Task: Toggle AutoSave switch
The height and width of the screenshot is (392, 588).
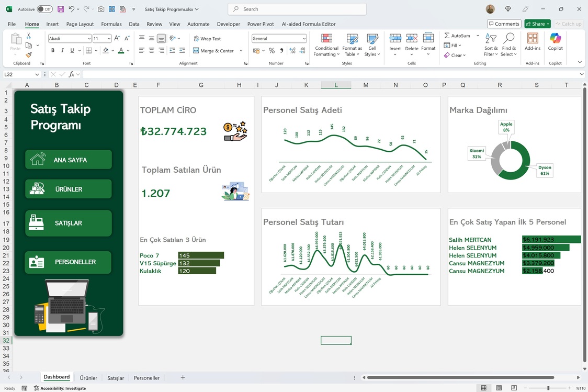Action: click(44, 9)
